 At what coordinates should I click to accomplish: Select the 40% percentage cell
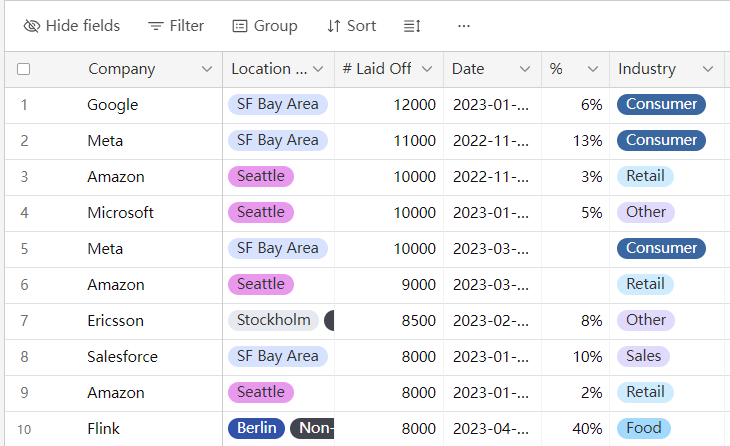(x=575, y=429)
